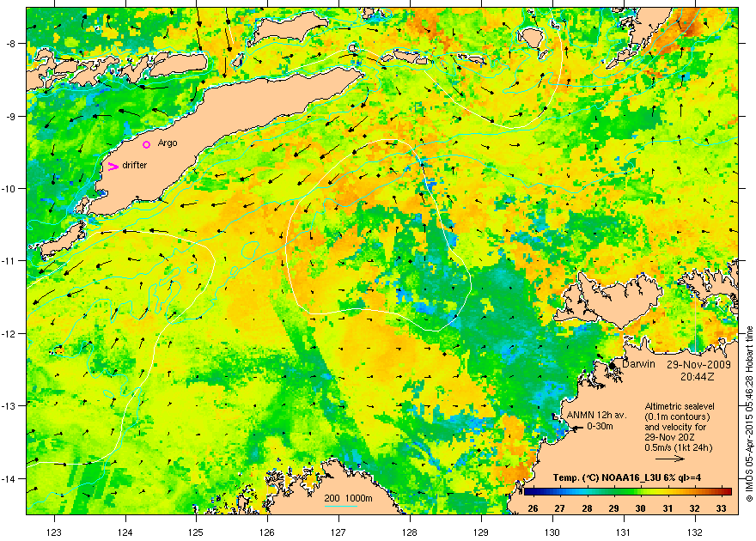Click the longitude axis label '123'
The width and height of the screenshot is (756, 541).
pyautogui.click(x=54, y=532)
